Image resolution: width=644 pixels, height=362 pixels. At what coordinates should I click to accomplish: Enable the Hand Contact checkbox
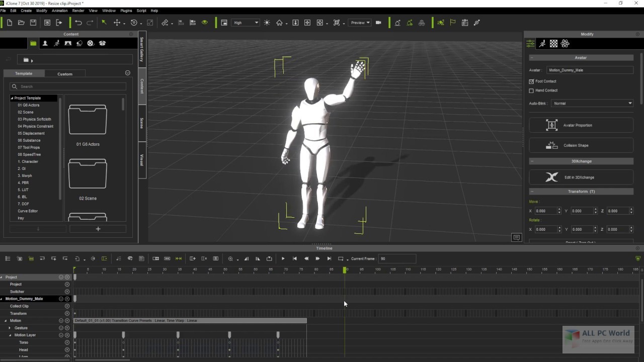tap(531, 90)
